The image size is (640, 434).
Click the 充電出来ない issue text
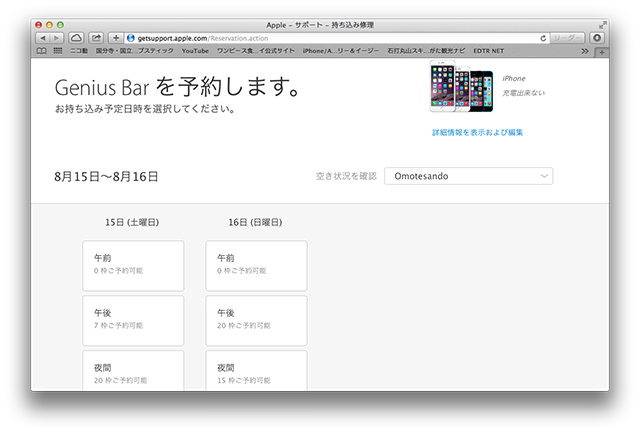(x=524, y=93)
